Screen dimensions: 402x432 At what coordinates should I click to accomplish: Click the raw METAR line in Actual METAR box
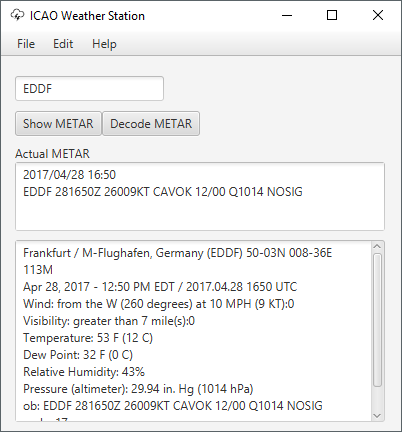click(163, 192)
